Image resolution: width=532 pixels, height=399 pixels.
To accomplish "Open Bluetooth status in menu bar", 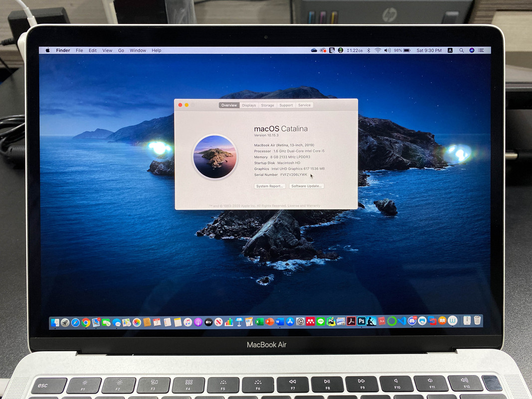I will pos(368,50).
